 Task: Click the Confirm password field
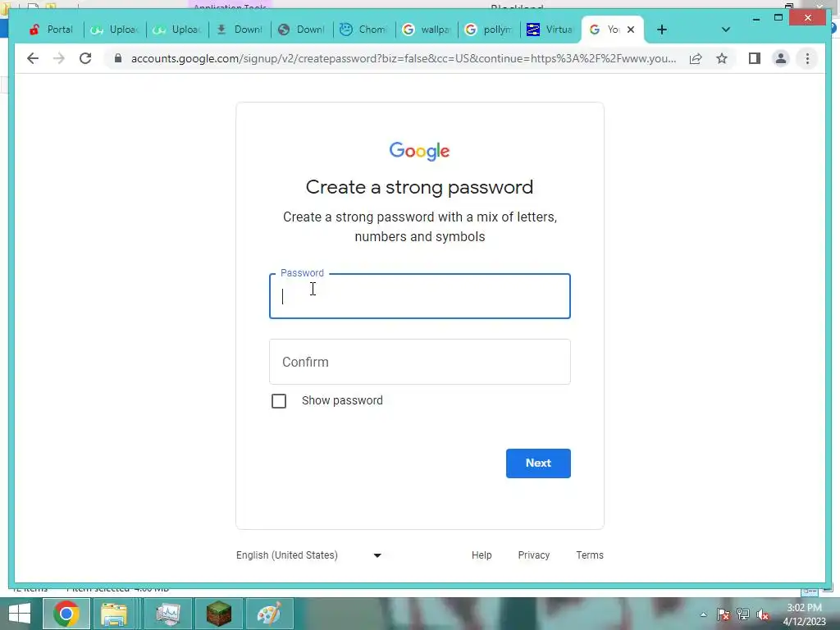tap(419, 362)
